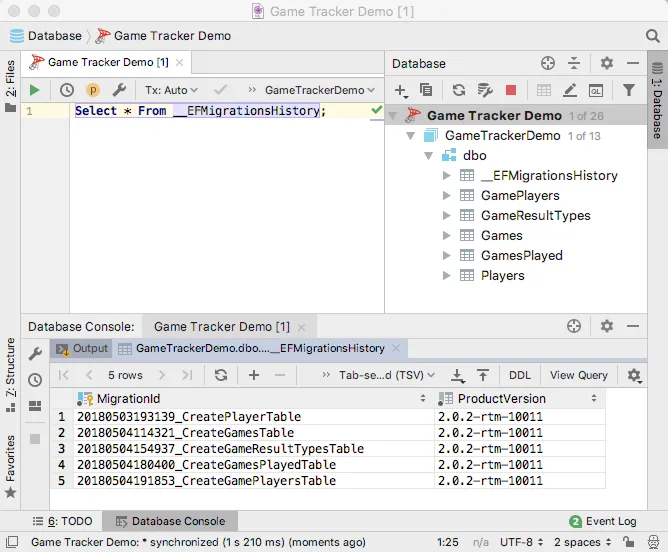Click the search magnifier at top right
This screenshot has height=552, width=668.
point(652,36)
